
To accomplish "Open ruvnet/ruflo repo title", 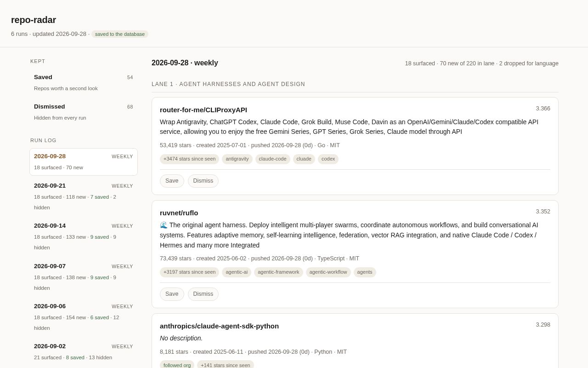I will [179, 213].
